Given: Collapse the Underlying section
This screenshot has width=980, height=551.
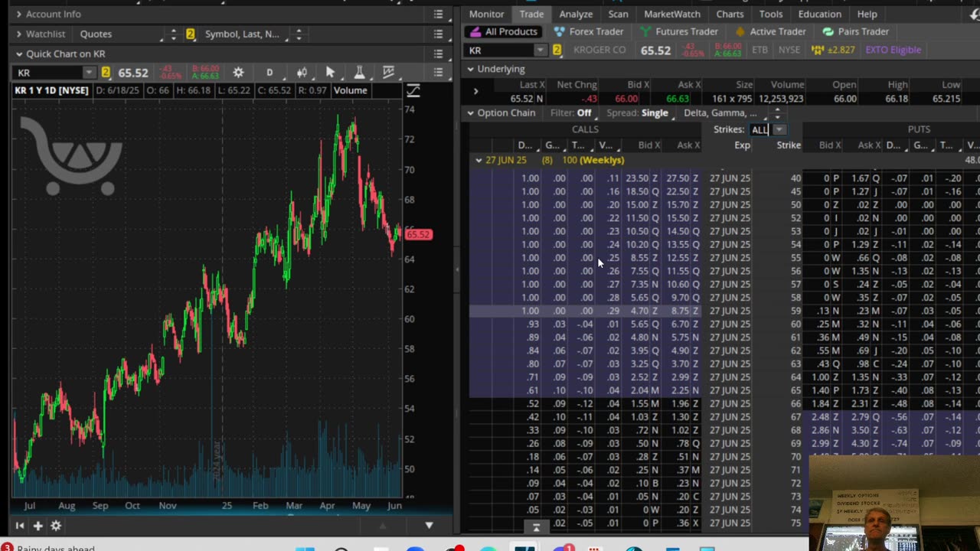Looking at the screenshot, I should 470,69.
